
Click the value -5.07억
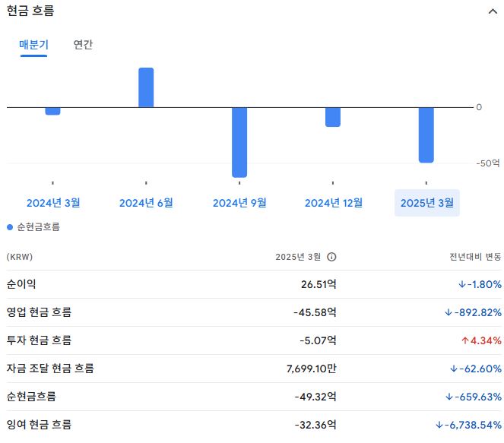pos(318,340)
